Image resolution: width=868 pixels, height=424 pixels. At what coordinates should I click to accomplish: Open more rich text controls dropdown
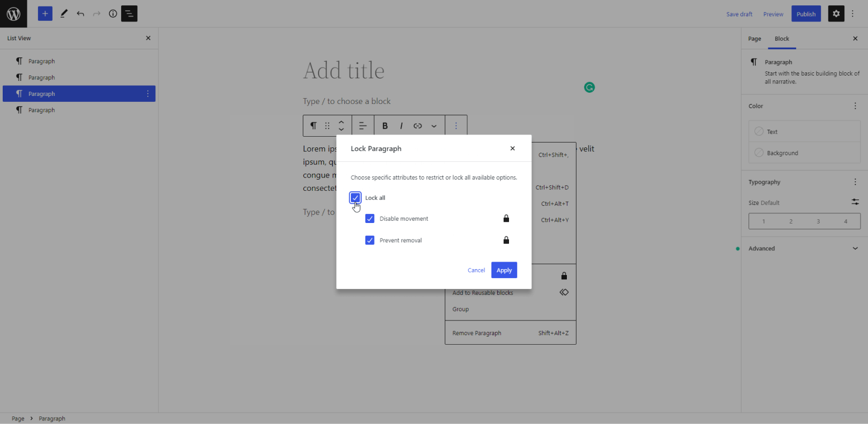point(434,126)
